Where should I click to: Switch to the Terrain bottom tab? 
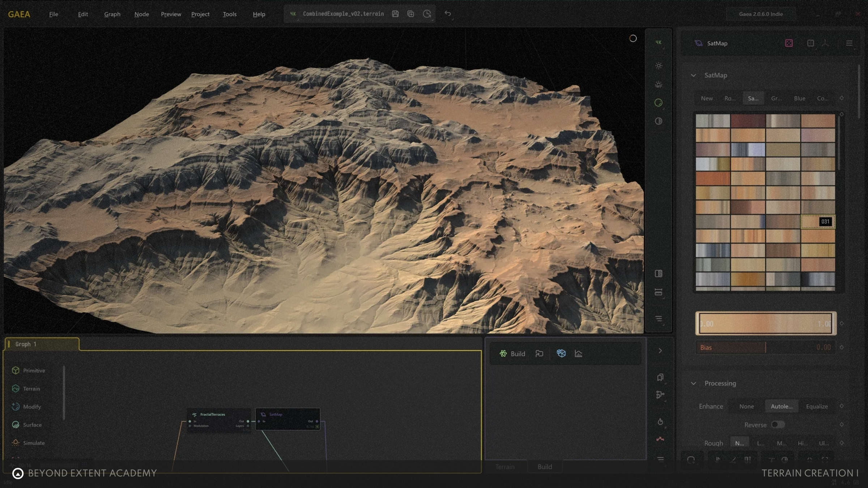coord(505,467)
